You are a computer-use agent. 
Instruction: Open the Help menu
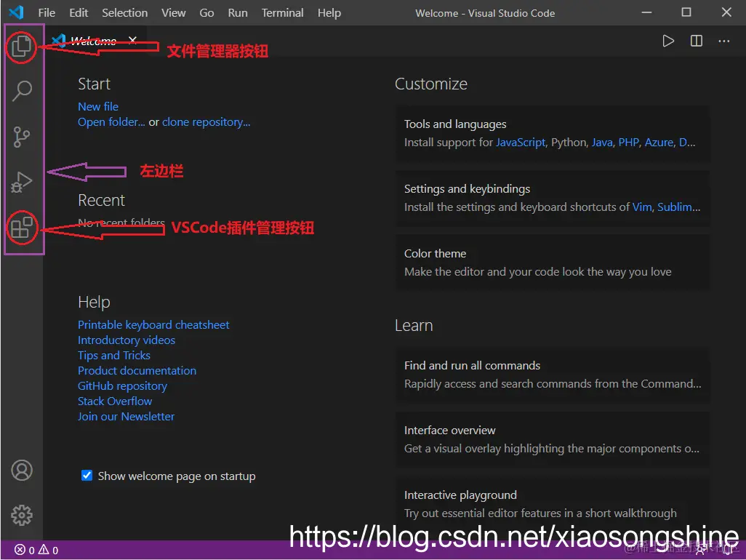(x=329, y=13)
